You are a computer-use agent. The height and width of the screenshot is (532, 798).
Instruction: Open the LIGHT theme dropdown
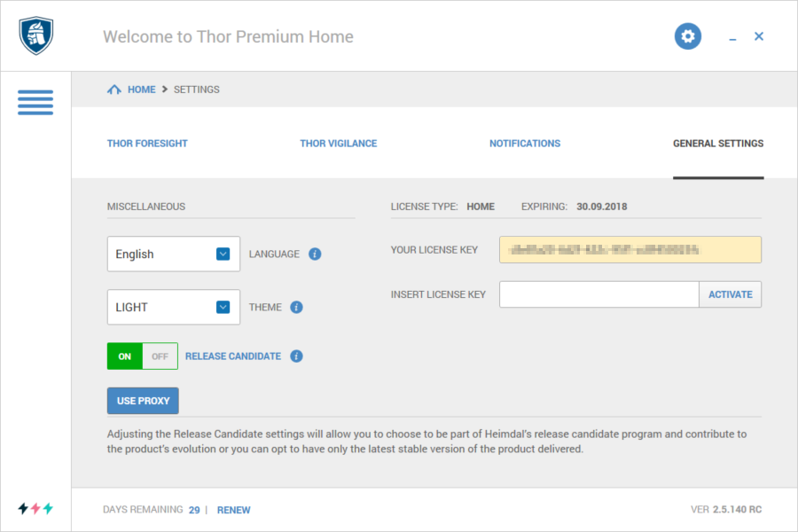[x=173, y=308]
